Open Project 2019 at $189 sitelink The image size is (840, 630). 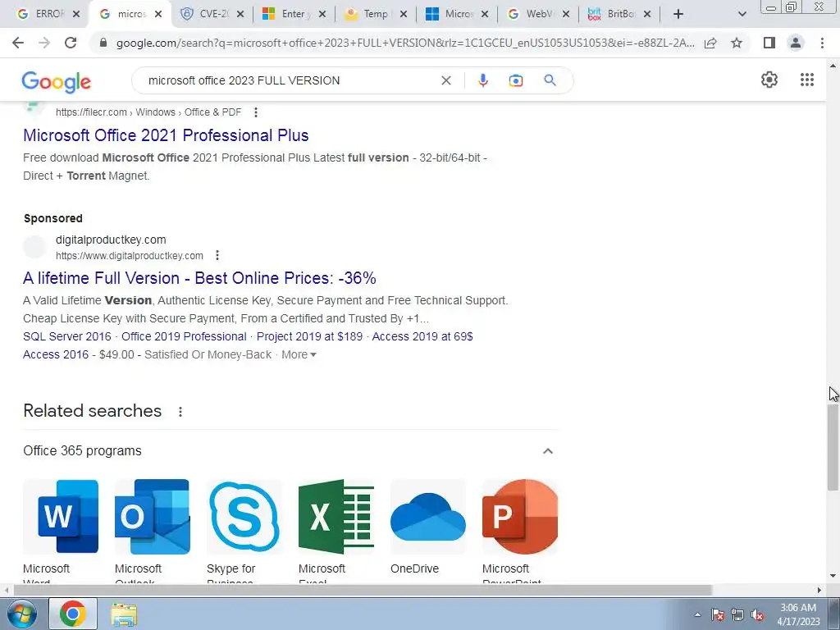[x=309, y=336]
